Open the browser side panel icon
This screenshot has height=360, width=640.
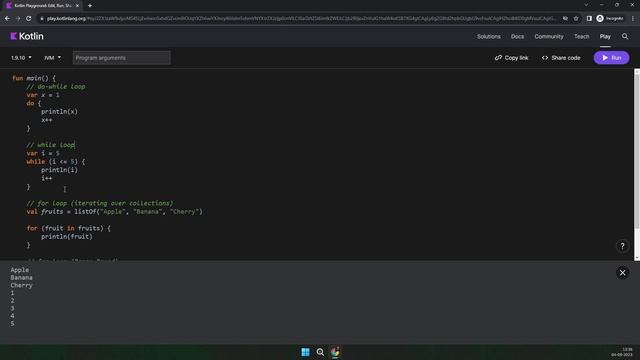click(x=589, y=18)
